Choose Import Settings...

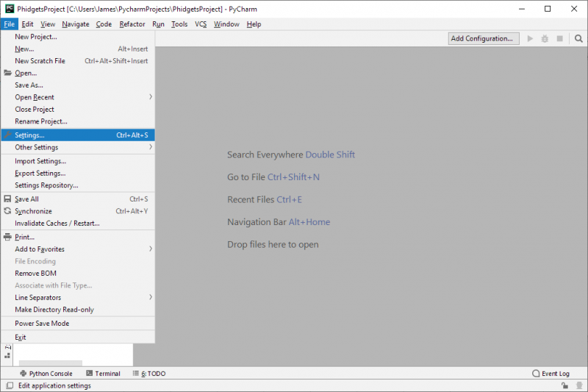78,161
